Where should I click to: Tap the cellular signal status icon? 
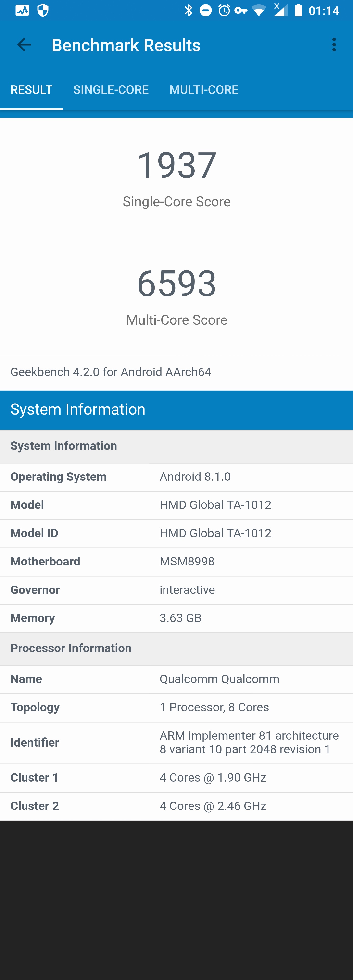(280, 10)
